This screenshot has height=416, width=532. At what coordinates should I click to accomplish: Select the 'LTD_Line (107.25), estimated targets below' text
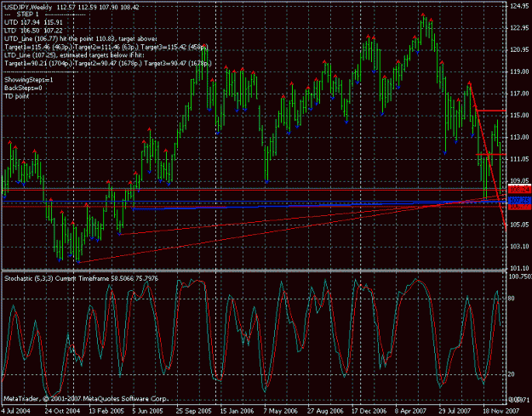(x=75, y=55)
